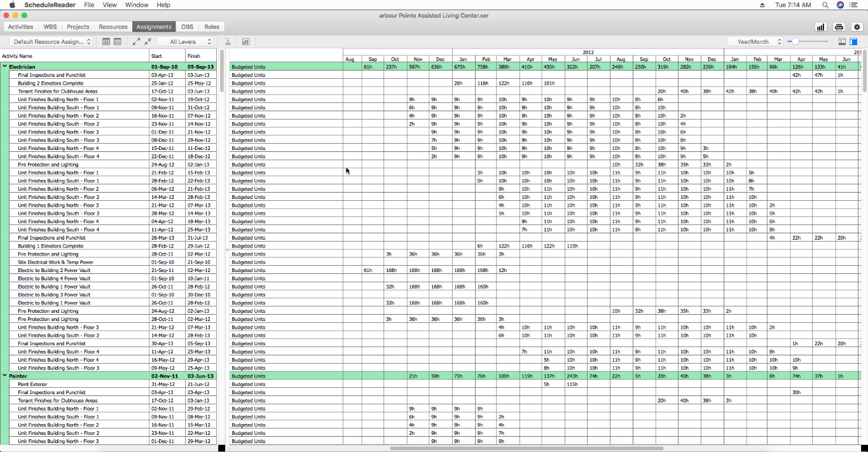The image size is (868, 452).
Task: Click the calendar spreadsheet icon in toolbar
Action: point(245,41)
